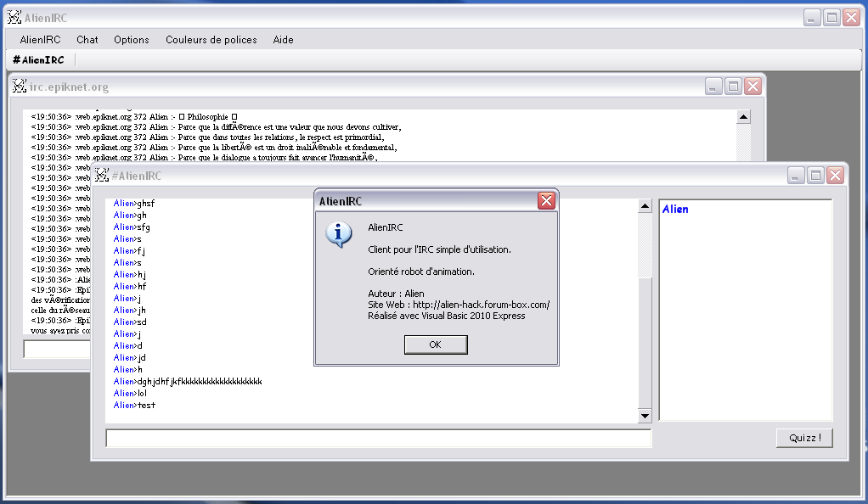The image size is (868, 504).
Task: Click scroll-up arrow in irc.epiknet.org window
Action: [x=743, y=117]
